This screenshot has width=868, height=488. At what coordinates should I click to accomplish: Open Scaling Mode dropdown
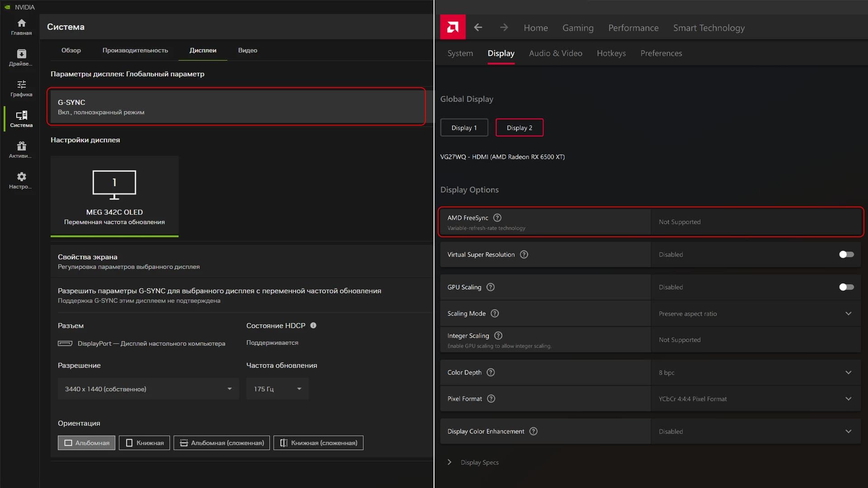(x=756, y=314)
